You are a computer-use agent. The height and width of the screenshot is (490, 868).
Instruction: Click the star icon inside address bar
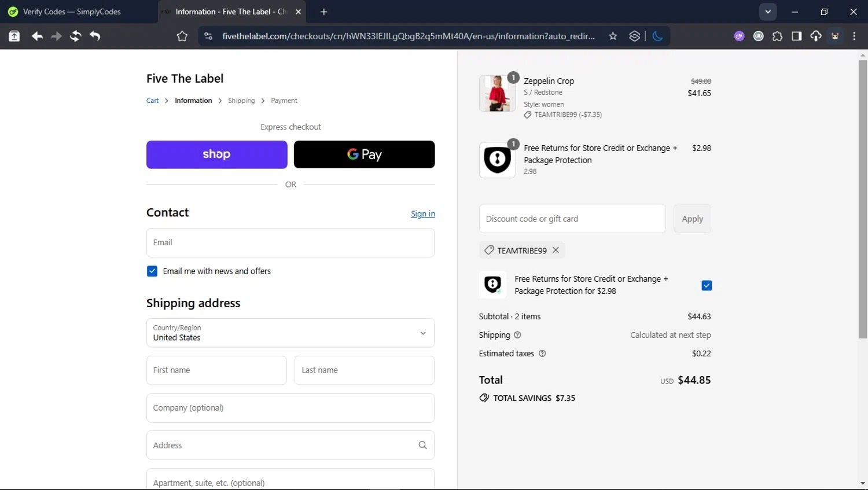click(x=613, y=36)
